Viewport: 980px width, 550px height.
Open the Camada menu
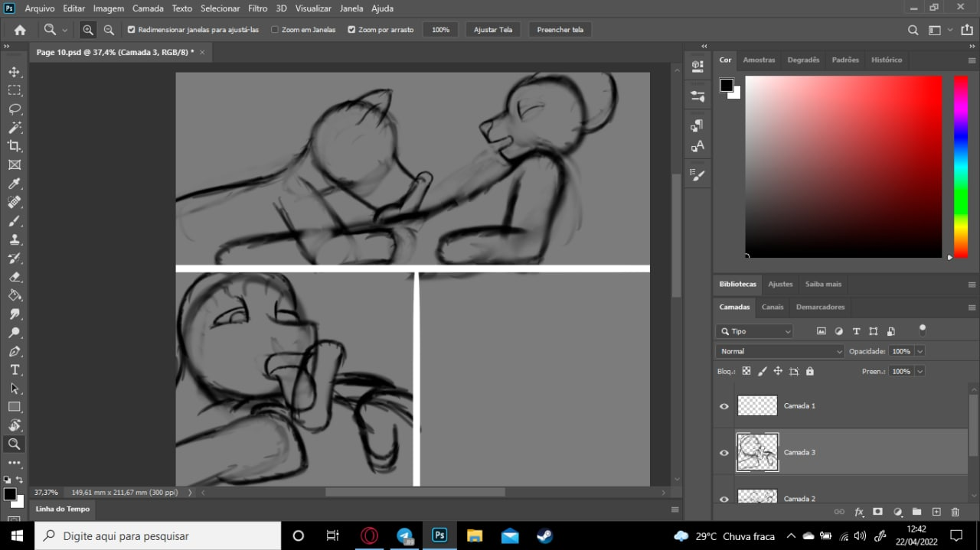click(148, 8)
